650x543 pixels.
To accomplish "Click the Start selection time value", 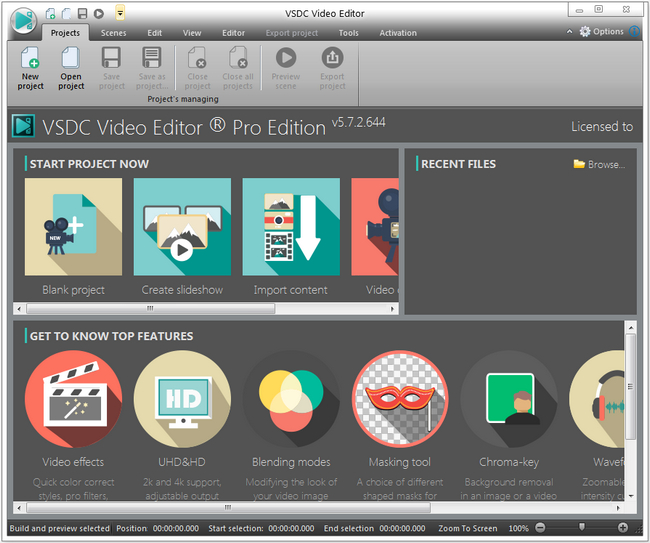I will pyautogui.click(x=291, y=528).
